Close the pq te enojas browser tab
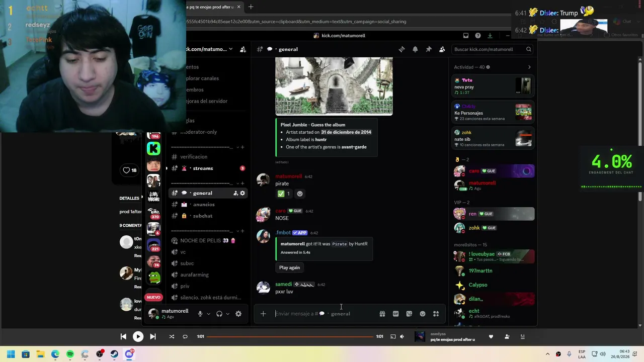 pos(238,7)
